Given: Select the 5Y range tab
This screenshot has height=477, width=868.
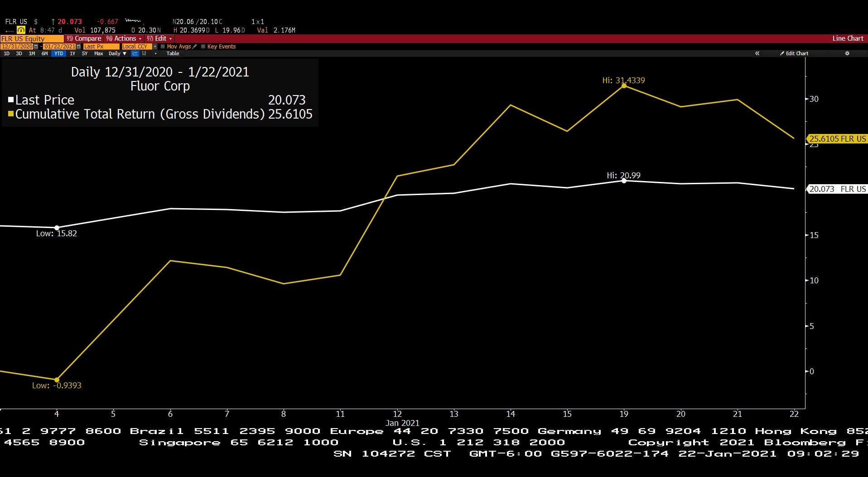Looking at the screenshot, I should pos(85,53).
